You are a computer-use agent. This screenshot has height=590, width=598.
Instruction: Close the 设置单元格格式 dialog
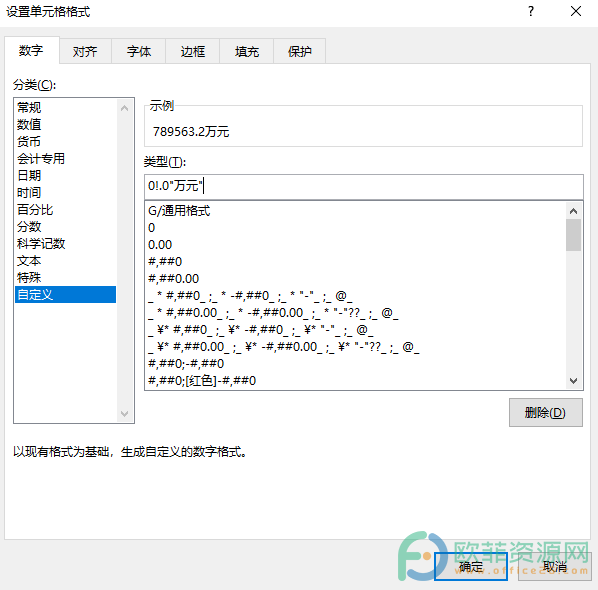(x=576, y=11)
